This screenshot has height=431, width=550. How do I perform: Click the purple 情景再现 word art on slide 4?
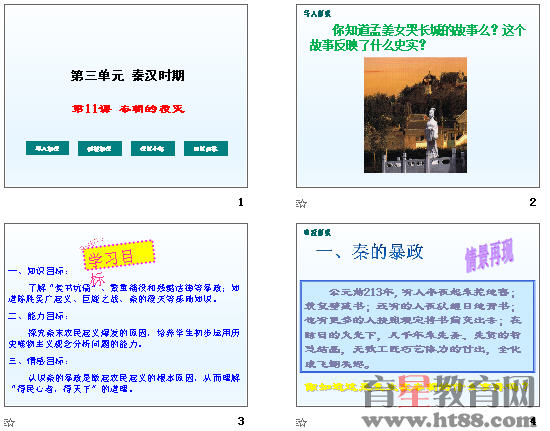489,255
